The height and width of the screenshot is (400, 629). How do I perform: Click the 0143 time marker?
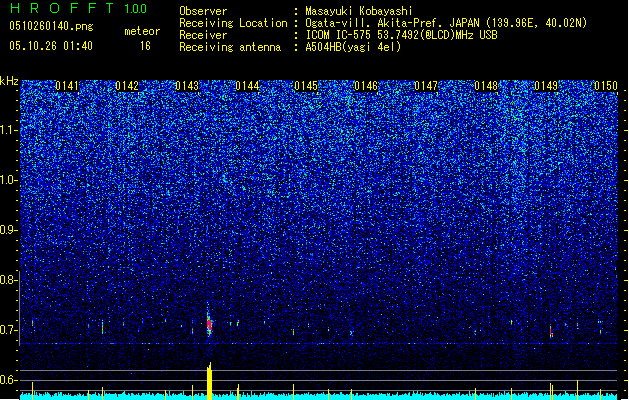coord(187,86)
